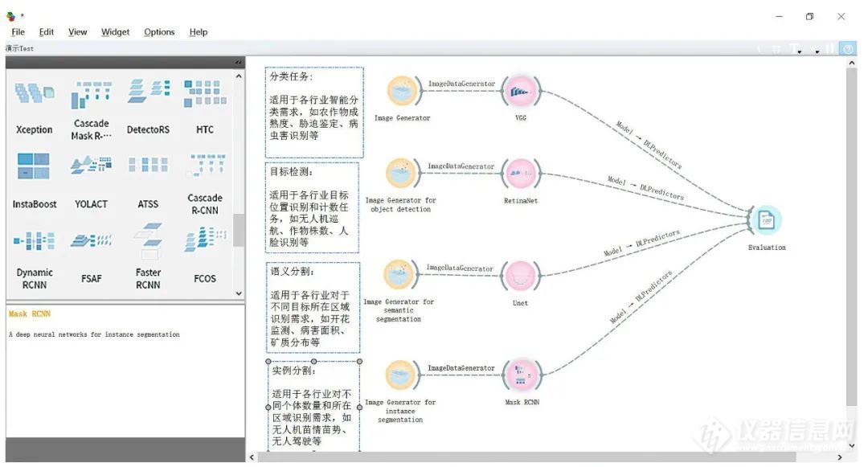Pick the YOLACT widget icon

(x=92, y=164)
